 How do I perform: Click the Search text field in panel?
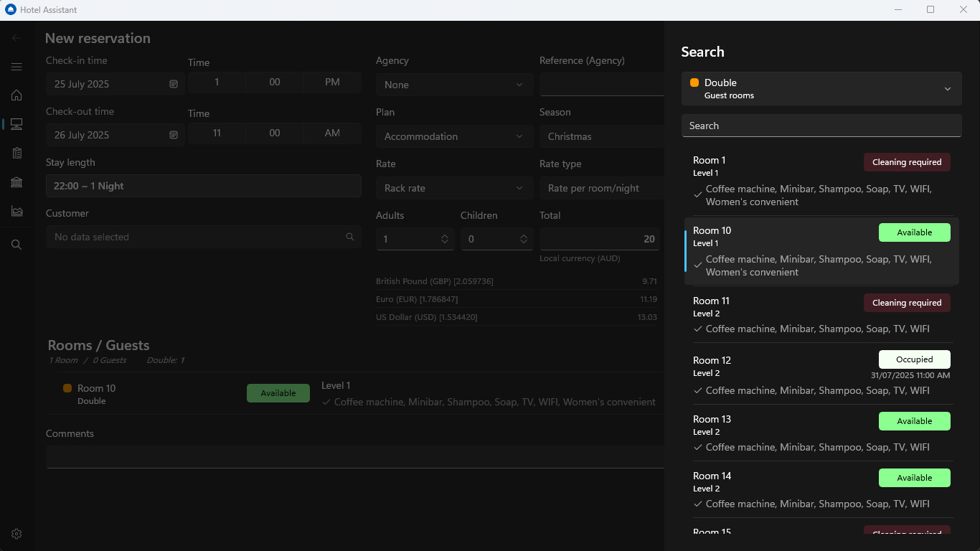pyautogui.click(x=821, y=126)
